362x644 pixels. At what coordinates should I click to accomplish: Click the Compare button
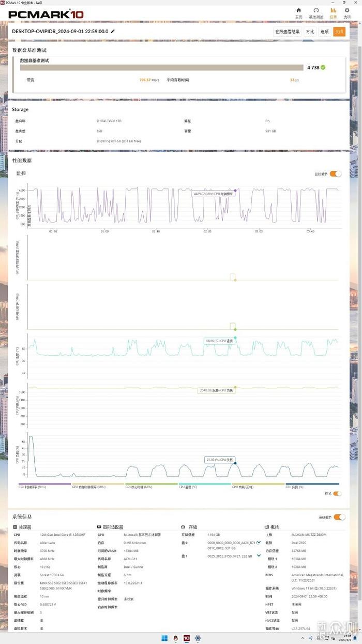point(310,32)
